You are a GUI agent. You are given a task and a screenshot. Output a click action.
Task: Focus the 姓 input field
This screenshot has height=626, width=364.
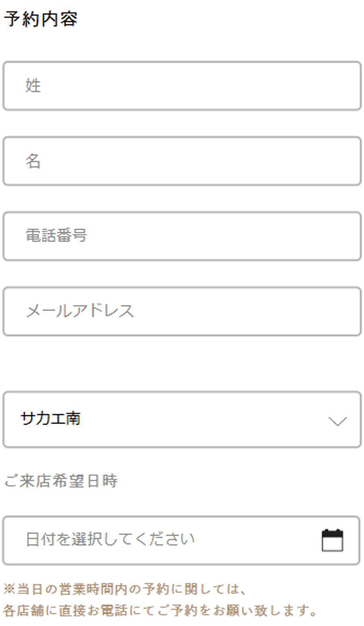182,86
